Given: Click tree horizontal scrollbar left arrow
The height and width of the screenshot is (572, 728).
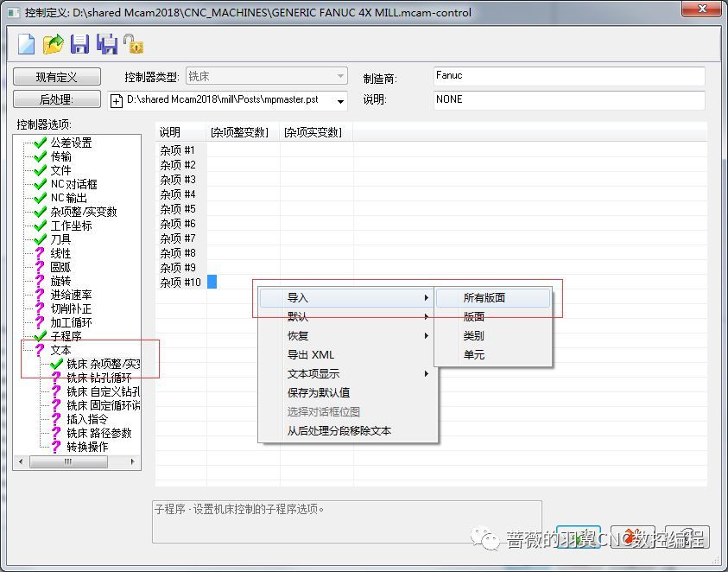Looking at the screenshot, I should (x=21, y=462).
